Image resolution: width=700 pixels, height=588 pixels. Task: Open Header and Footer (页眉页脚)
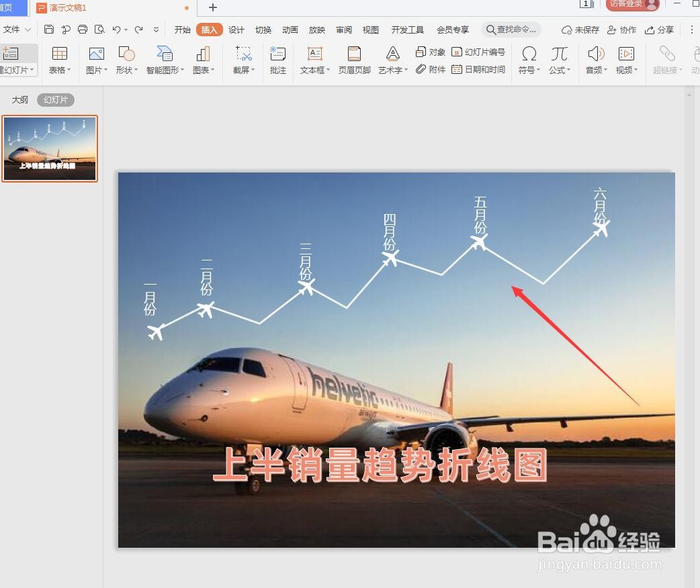[355, 60]
